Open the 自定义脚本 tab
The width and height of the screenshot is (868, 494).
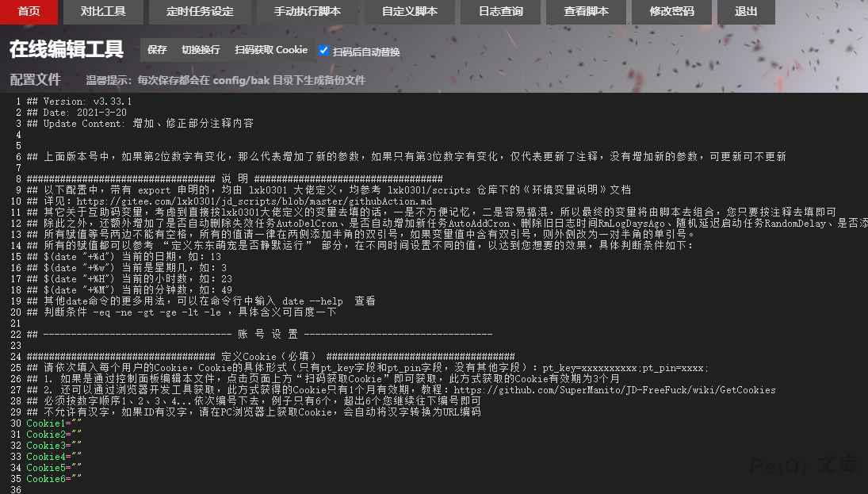pyautogui.click(x=409, y=12)
